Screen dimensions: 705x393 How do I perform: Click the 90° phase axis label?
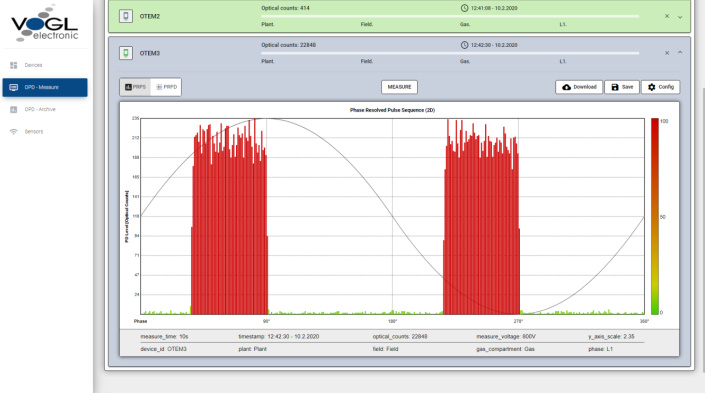(x=266, y=322)
